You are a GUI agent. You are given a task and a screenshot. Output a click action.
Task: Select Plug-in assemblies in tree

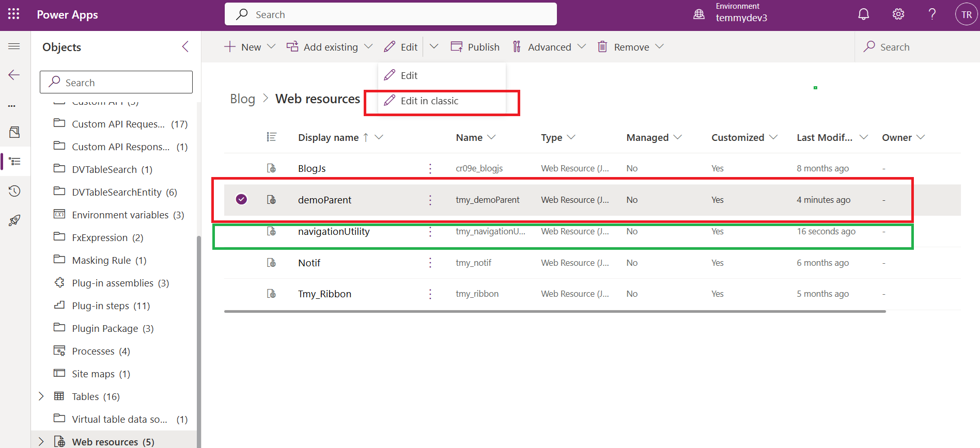112,283
